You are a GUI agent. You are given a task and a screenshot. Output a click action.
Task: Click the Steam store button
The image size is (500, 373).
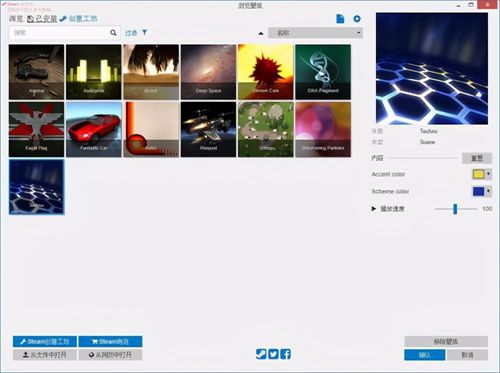(x=110, y=341)
